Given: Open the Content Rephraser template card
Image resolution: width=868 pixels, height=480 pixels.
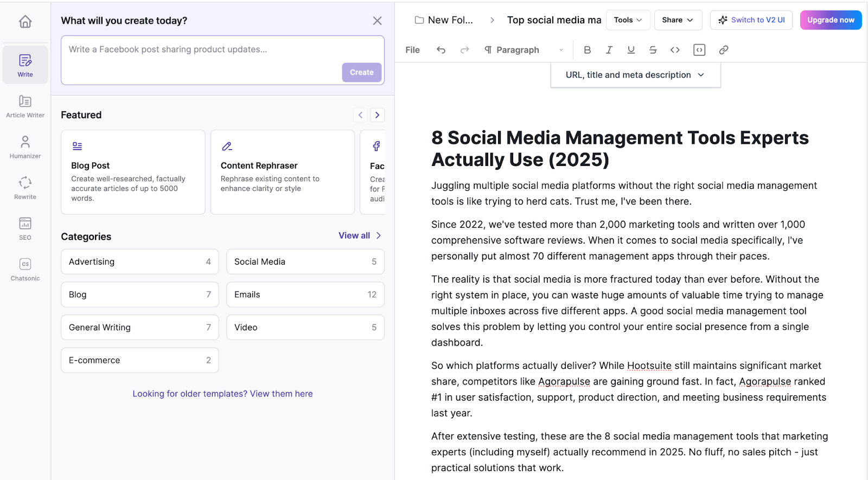Looking at the screenshot, I should click(282, 172).
